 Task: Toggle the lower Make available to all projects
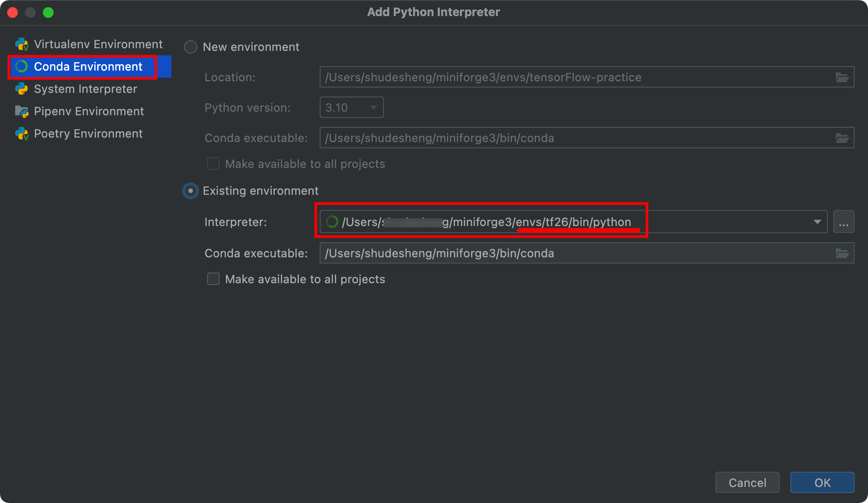coord(213,279)
